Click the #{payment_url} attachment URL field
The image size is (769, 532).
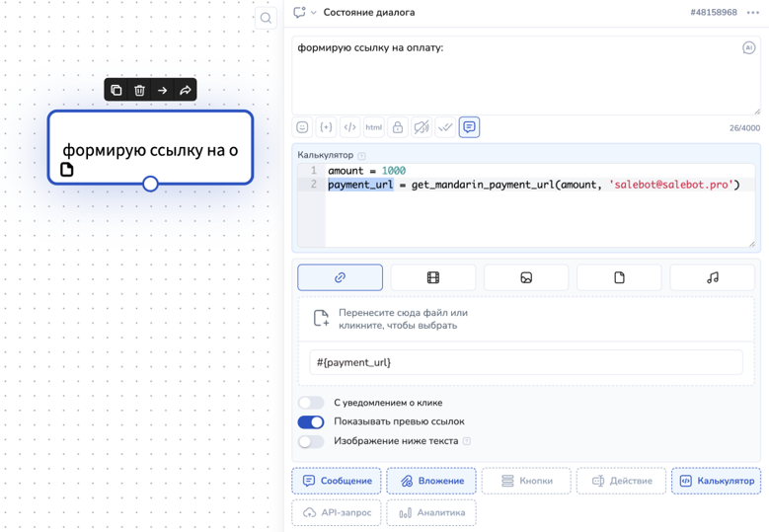[526, 362]
